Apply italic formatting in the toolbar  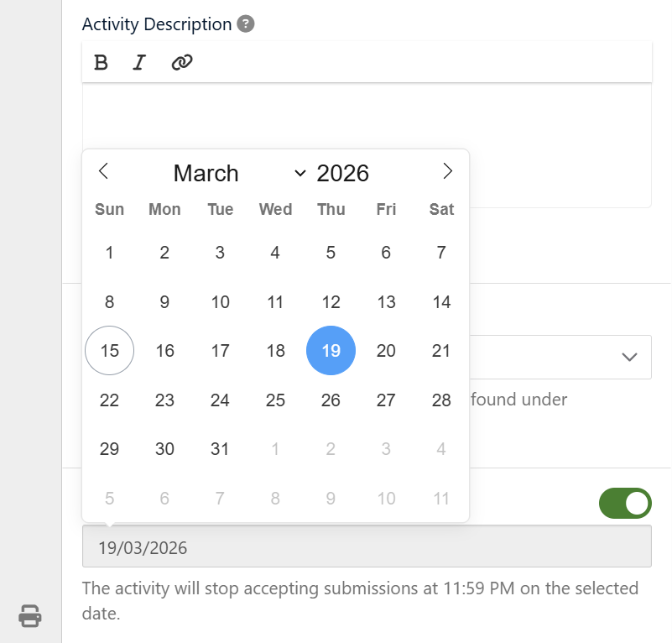click(x=140, y=63)
